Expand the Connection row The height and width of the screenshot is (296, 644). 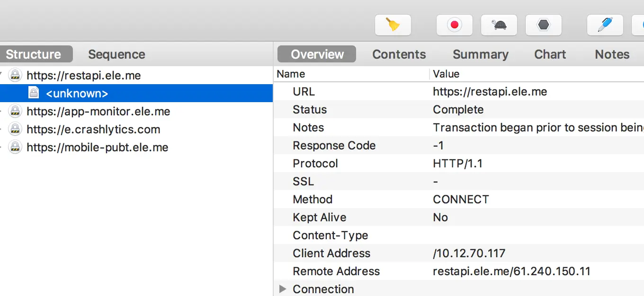pos(283,289)
